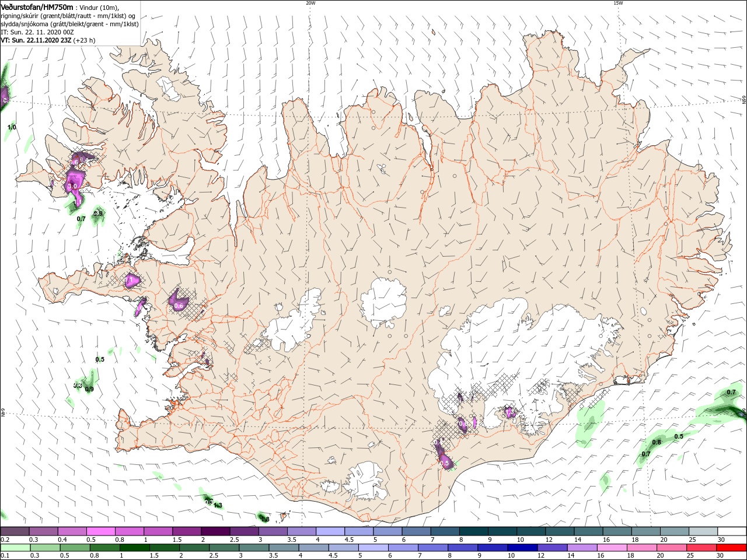747x560 pixels.
Task: Click the Veðurstofan/HM750m map title
Action: (37, 6)
